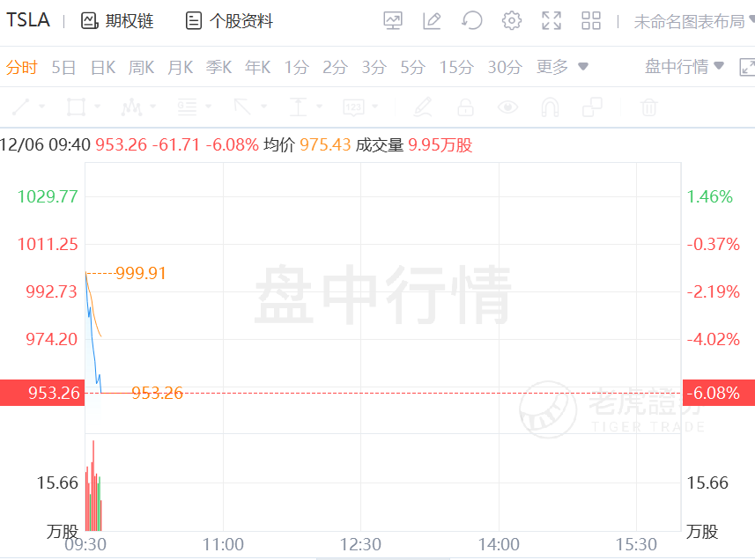Click the 1029.77 price axis label
The width and height of the screenshot is (755, 560).
click(48, 196)
